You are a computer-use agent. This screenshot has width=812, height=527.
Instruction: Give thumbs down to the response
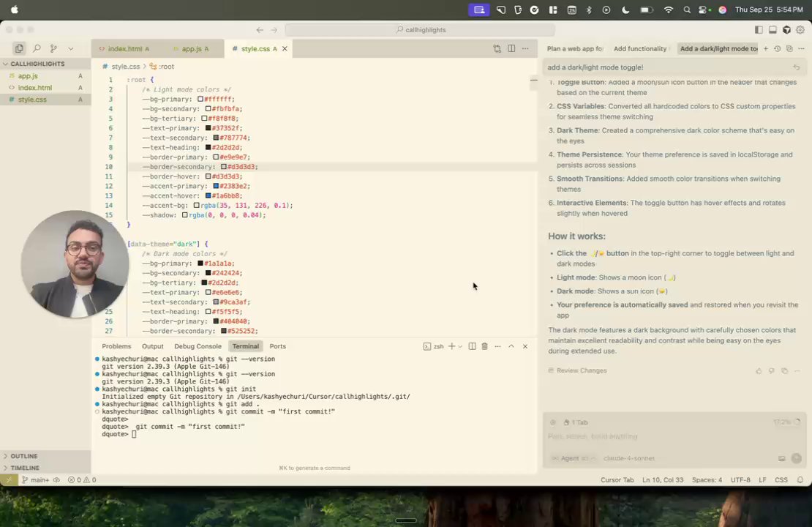point(772,371)
